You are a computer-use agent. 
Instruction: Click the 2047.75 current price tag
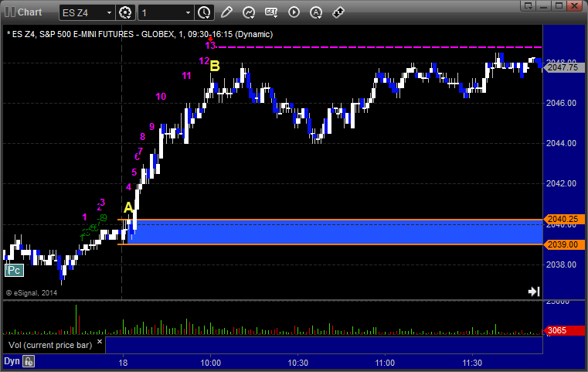564,67
